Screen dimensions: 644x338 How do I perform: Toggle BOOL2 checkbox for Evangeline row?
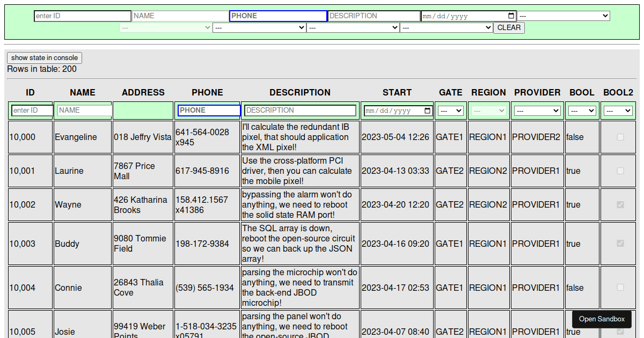[x=620, y=137]
